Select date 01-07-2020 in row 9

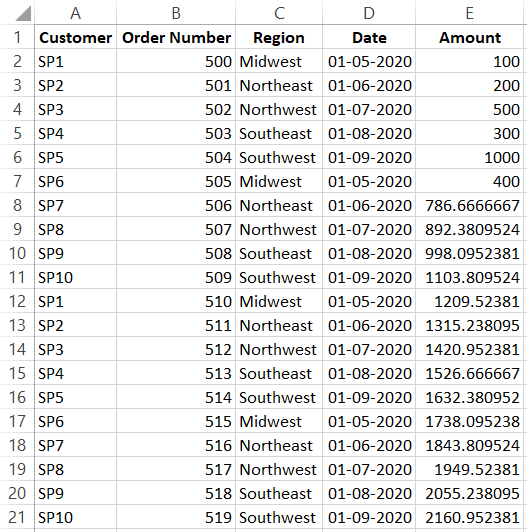pos(369,229)
